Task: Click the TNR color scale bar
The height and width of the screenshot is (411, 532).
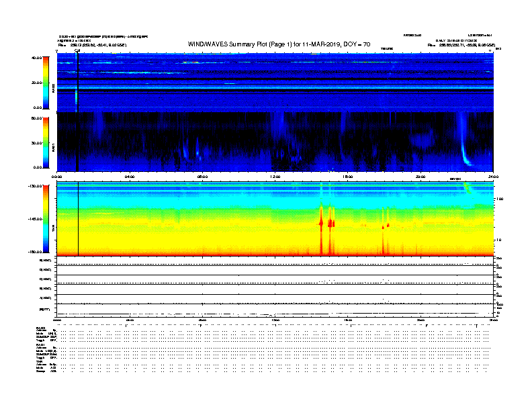Action: 46,219
